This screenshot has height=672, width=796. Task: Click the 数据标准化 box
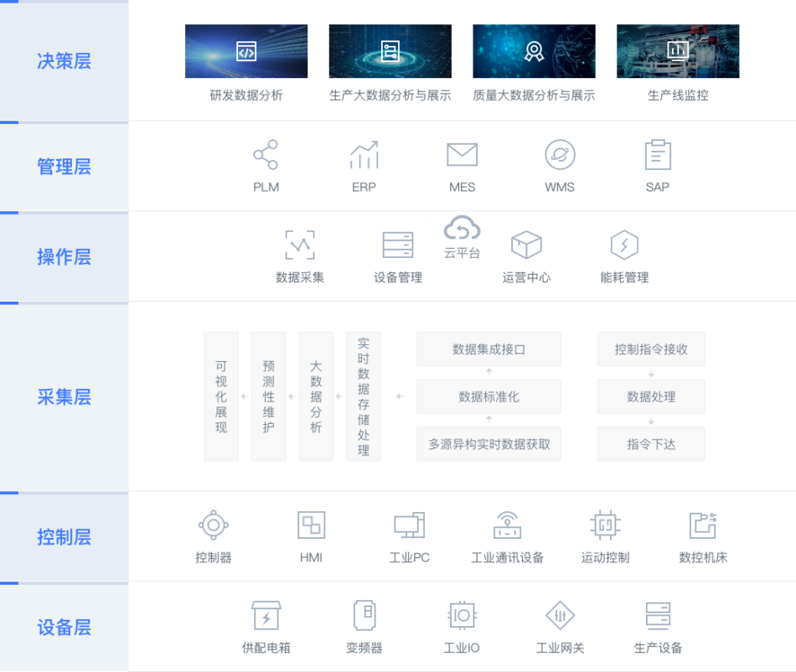[x=488, y=396]
